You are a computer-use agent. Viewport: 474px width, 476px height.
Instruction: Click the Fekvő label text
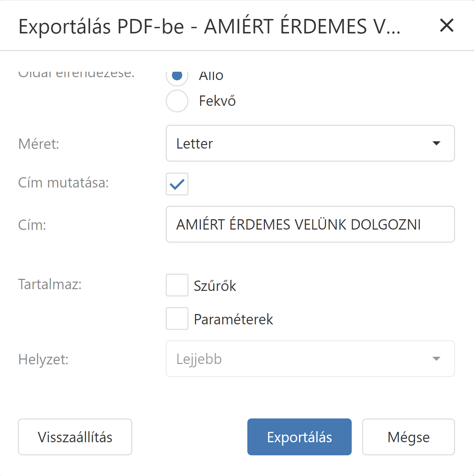click(x=217, y=101)
